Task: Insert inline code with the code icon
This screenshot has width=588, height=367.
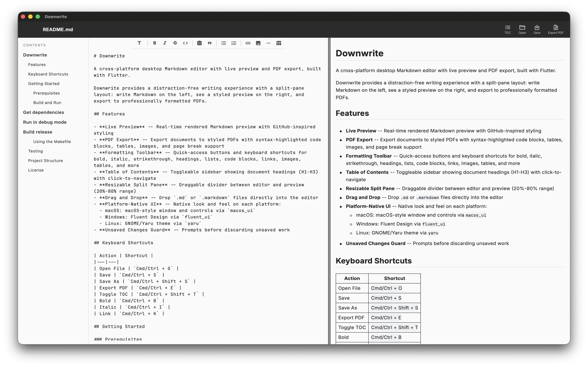Action: point(185,43)
